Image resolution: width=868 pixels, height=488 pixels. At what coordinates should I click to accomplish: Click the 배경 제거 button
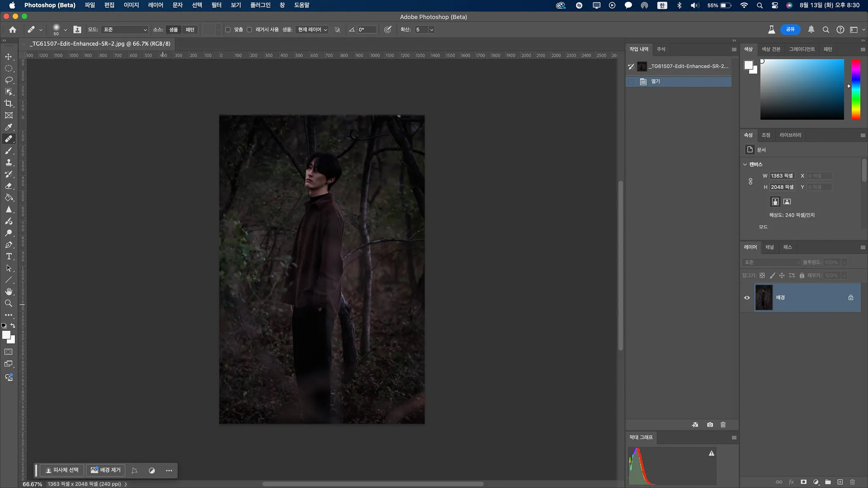(x=106, y=470)
